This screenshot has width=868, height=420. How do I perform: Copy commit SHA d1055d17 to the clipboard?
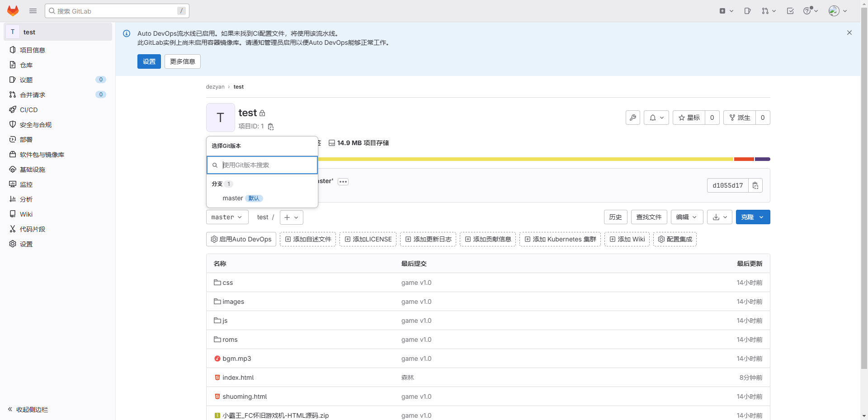coord(755,185)
